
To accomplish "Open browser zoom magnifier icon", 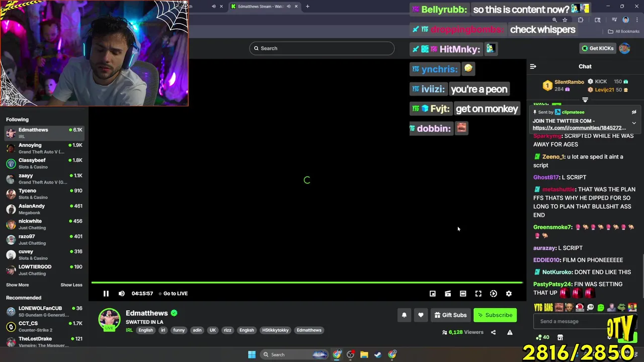I will pyautogui.click(x=554, y=20).
